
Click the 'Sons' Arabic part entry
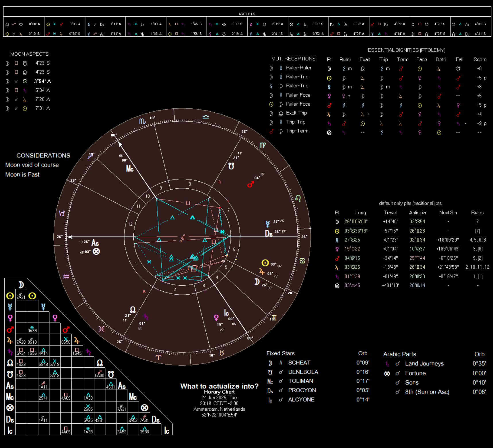point(412,383)
